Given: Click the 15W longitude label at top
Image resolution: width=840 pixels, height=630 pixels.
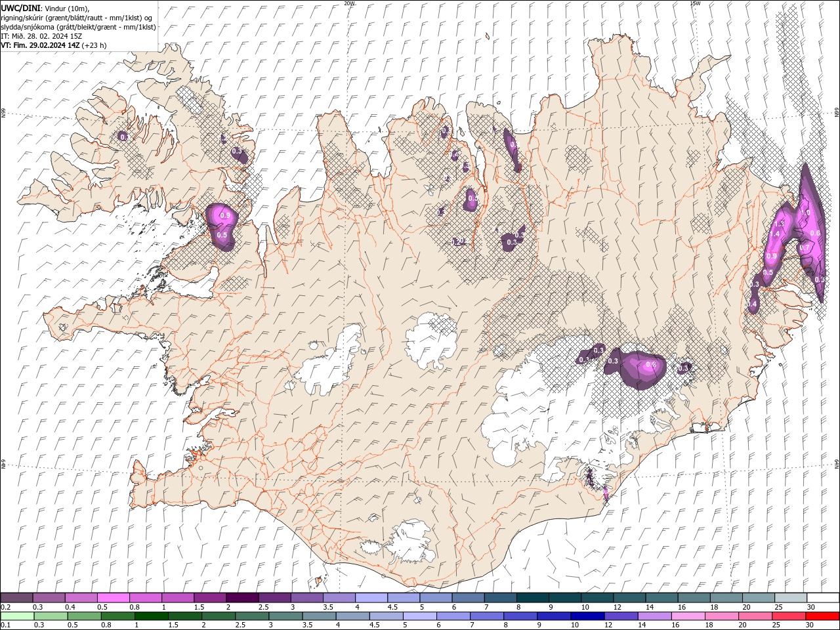Looking at the screenshot, I should (x=694, y=3).
